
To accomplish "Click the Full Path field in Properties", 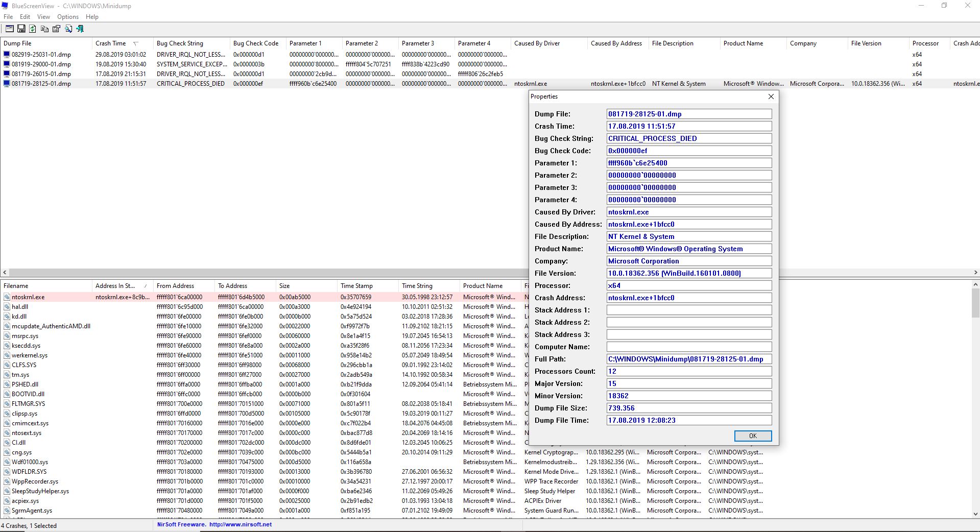I will click(689, 359).
